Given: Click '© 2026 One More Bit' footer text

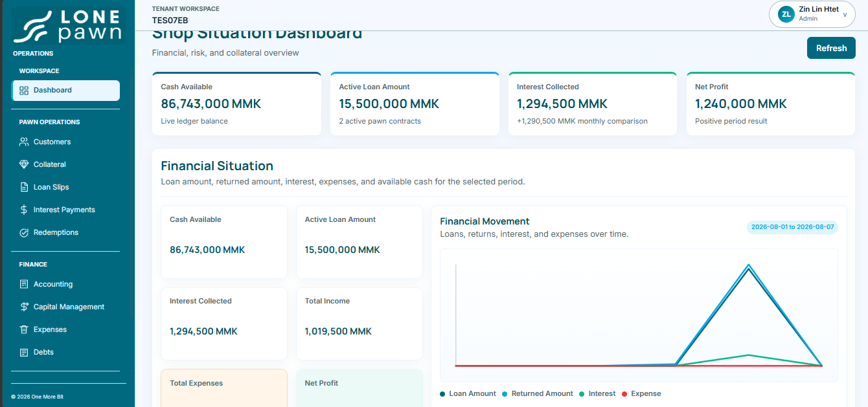Looking at the screenshot, I should (37, 397).
